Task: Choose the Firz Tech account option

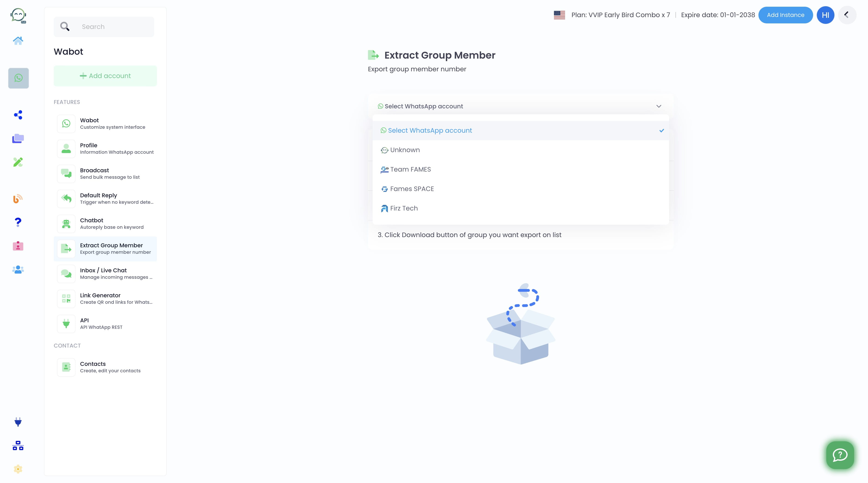Action: click(x=521, y=208)
